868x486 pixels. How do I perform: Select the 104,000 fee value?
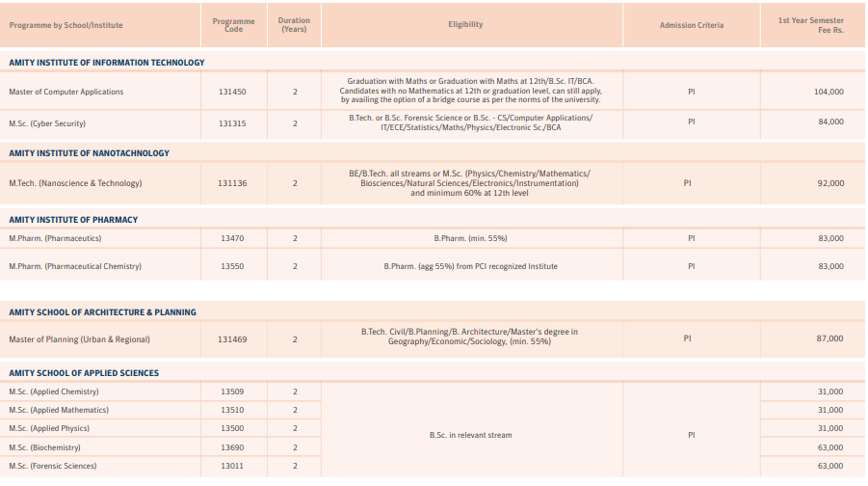(829, 92)
